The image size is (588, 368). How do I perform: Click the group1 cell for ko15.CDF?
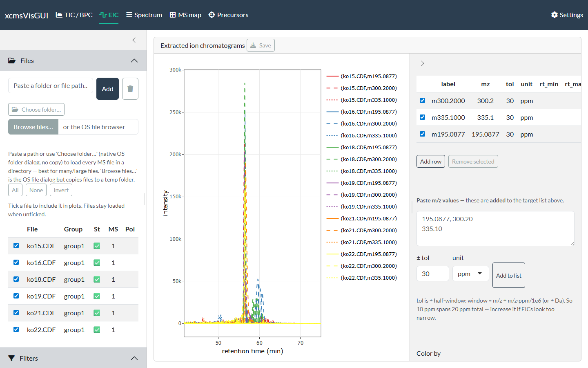pyautogui.click(x=74, y=246)
